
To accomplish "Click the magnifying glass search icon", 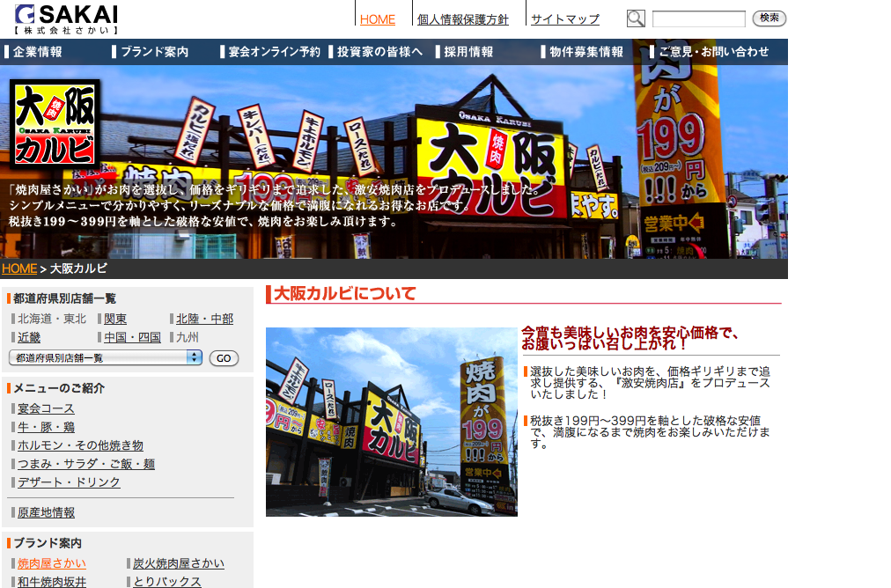I will coord(636,18).
